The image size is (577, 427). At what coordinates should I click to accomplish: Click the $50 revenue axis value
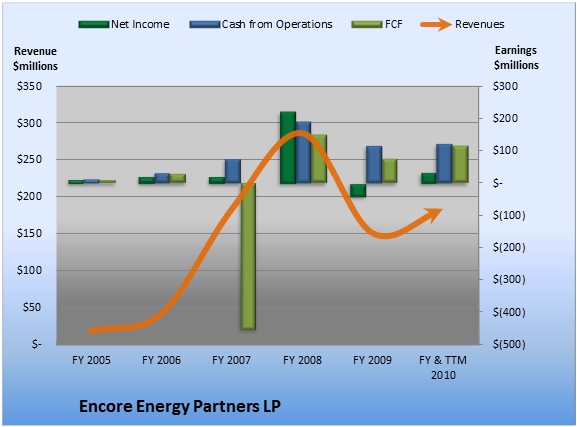32,307
